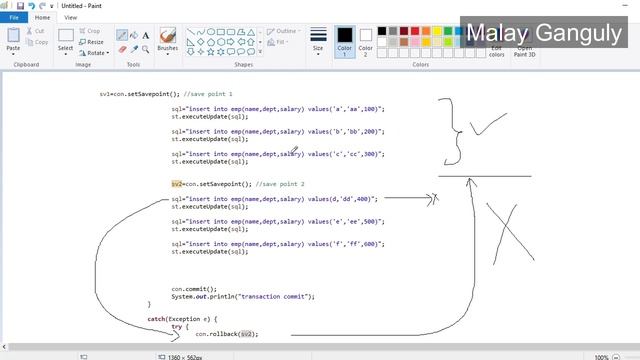Choose the Hexagon shape

click(221, 42)
